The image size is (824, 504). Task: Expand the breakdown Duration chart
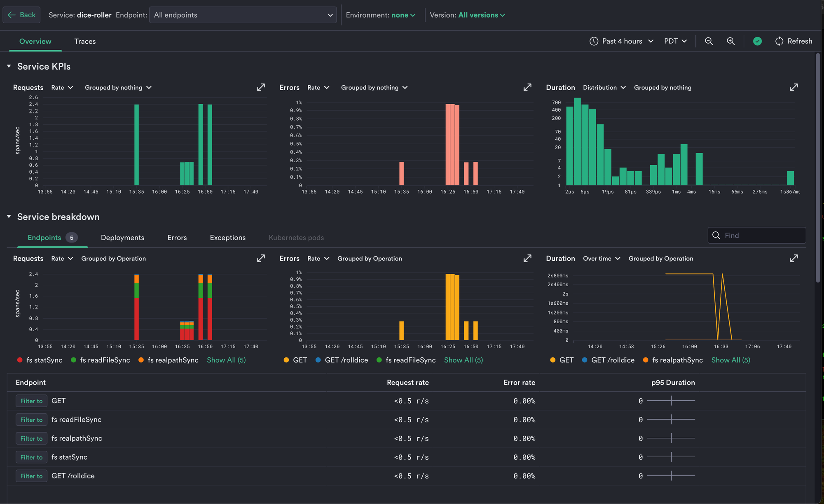point(794,258)
